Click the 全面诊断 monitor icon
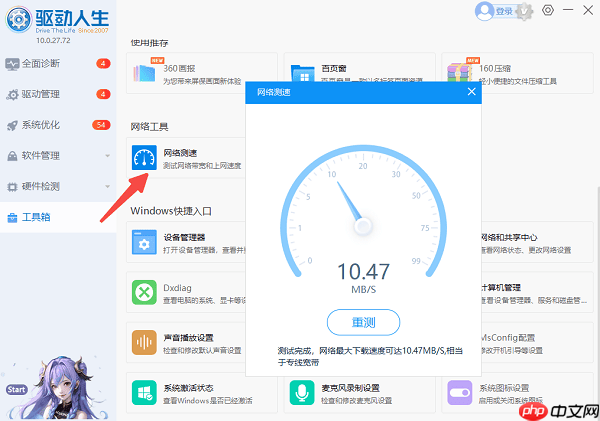 (12, 64)
